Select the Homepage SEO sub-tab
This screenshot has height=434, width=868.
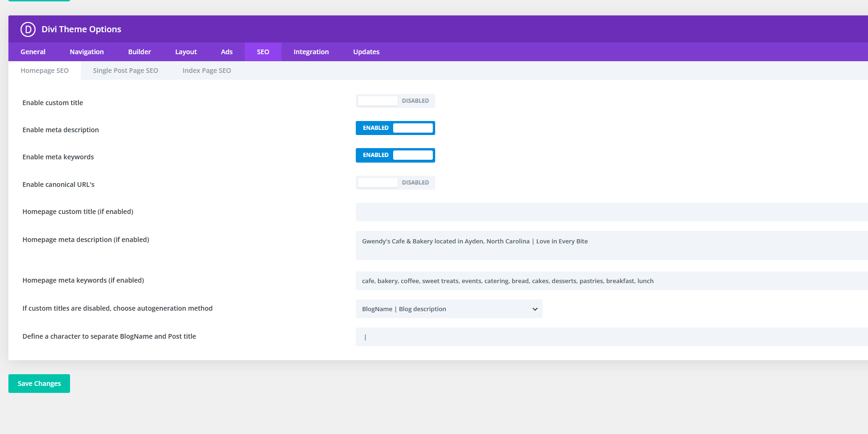point(44,71)
